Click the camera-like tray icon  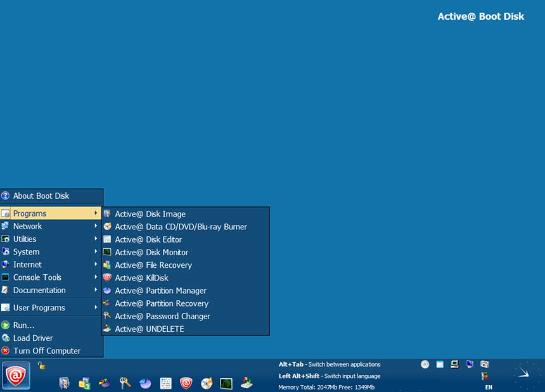(x=485, y=364)
